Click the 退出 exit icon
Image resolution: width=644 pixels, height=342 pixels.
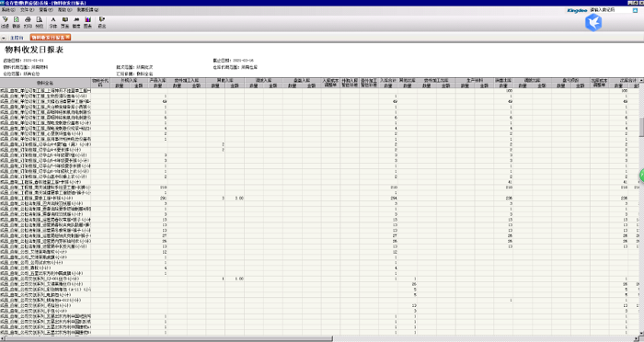pyautogui.click(x=102, y=22)
